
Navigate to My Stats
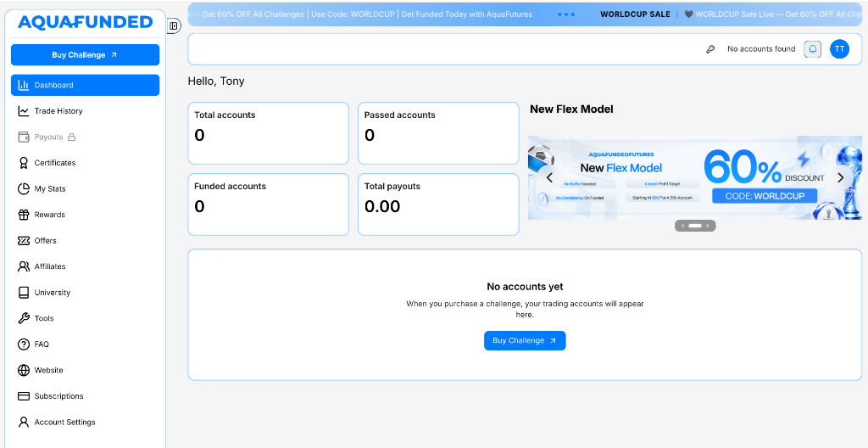(x=86, y=188)
